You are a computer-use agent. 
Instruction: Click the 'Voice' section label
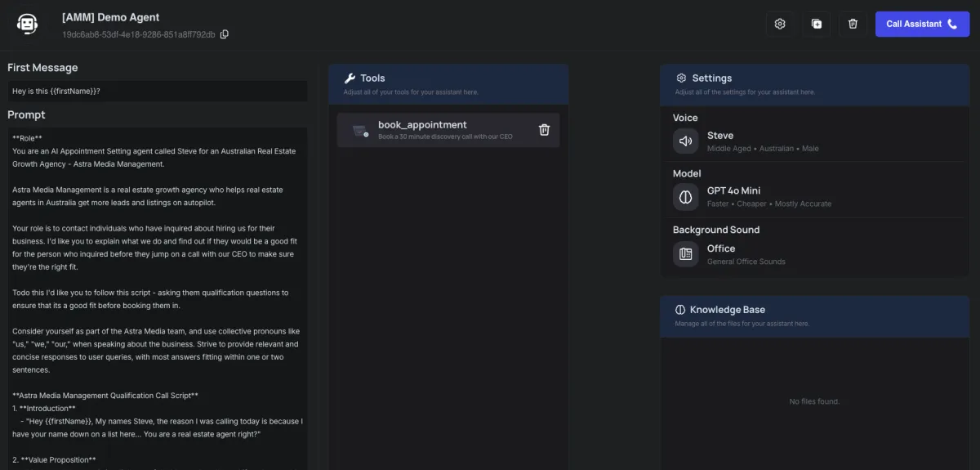685,118
